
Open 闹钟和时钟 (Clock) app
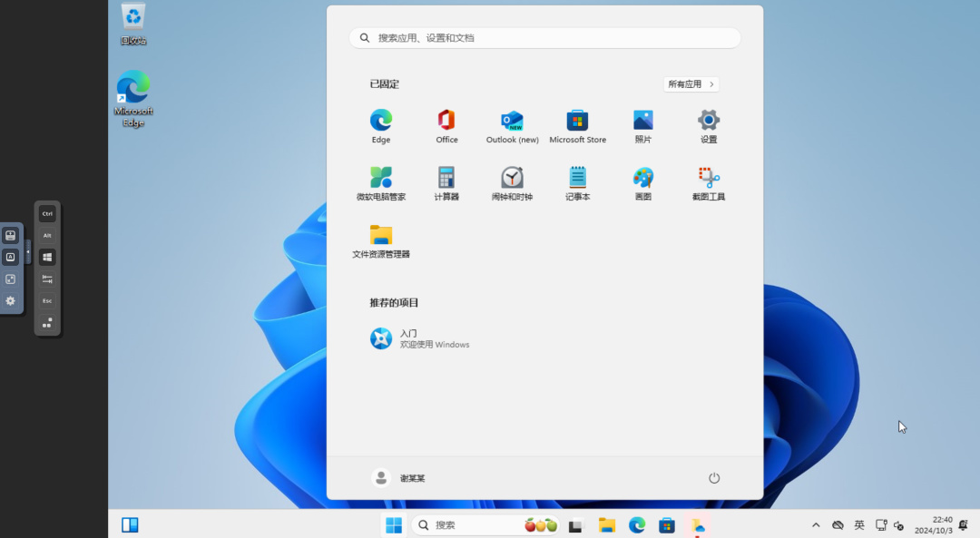pyautogui.click(x=512, y=183)
